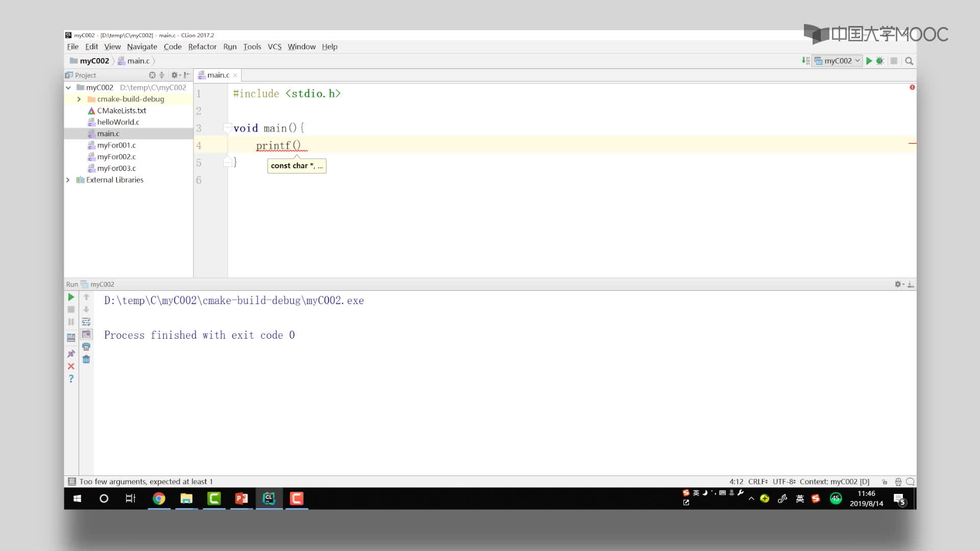This screenshot has width=980, height=551.
Task: Click the error stripe mark on line 4
Action: click(x=913, y=144)
